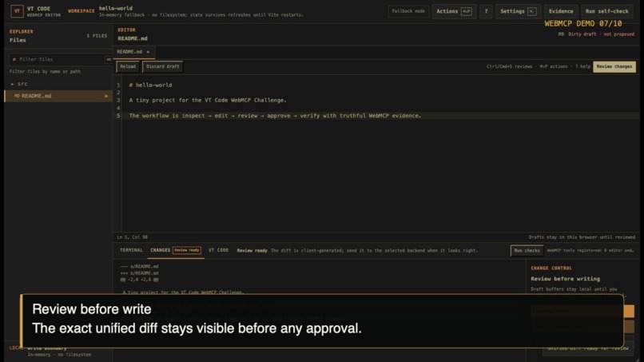This screenshot has width=644, height=362.
Task: Click Review changes button
Action: (614, 66)
